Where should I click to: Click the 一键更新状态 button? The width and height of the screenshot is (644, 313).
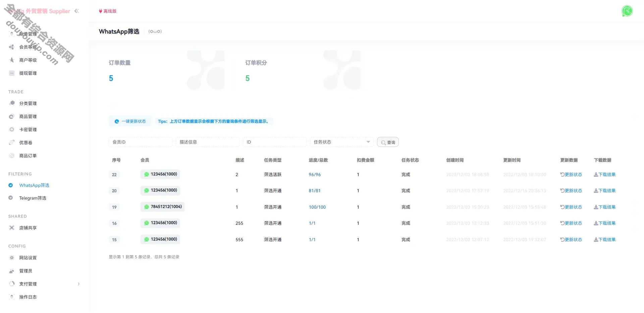click(130, 121)
